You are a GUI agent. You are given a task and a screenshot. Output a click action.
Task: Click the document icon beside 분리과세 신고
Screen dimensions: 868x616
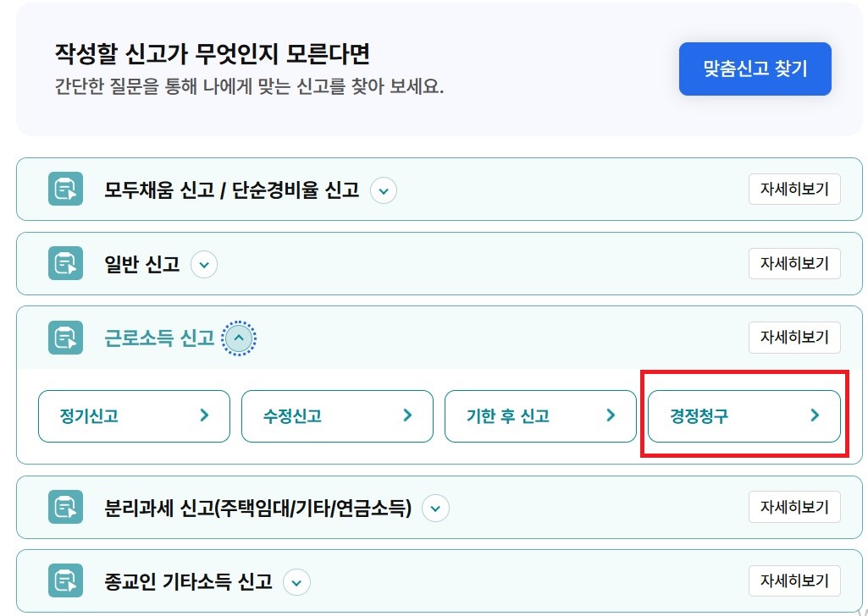click(x=64, y=507)
